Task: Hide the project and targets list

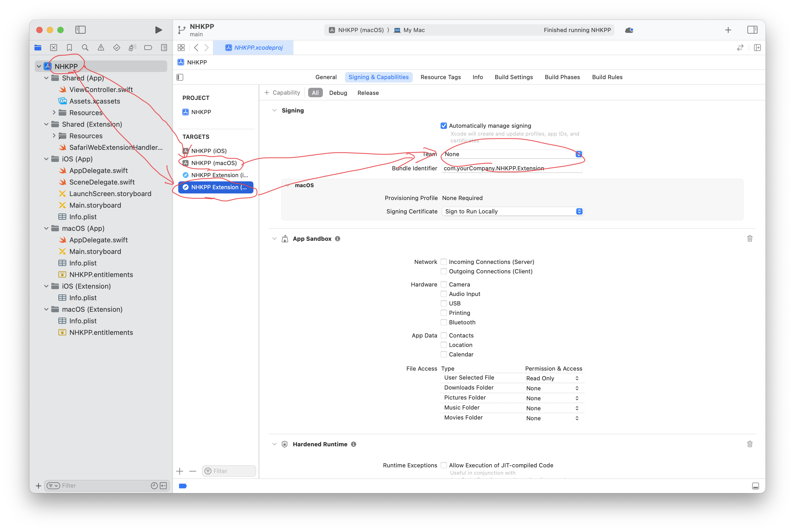Action: click(x=180, y=77)
